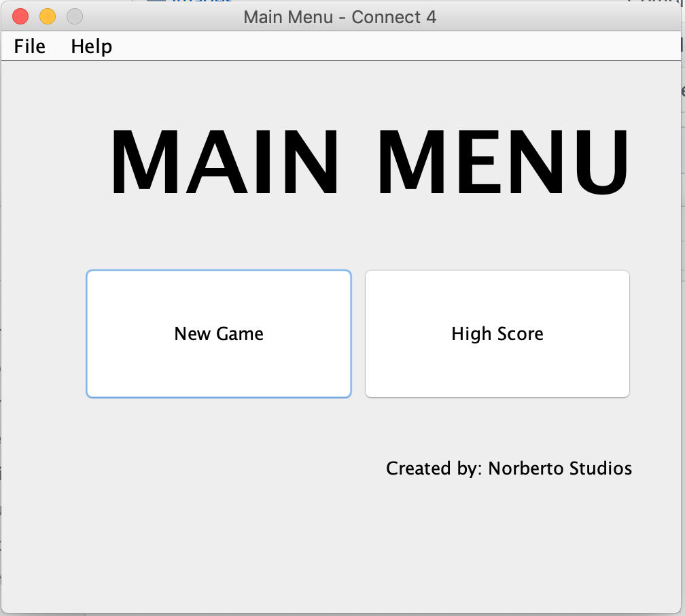The width and height of the screenshot is (685, 616).
Task: Click the green zoom window control
Action: tap(74, 16)
